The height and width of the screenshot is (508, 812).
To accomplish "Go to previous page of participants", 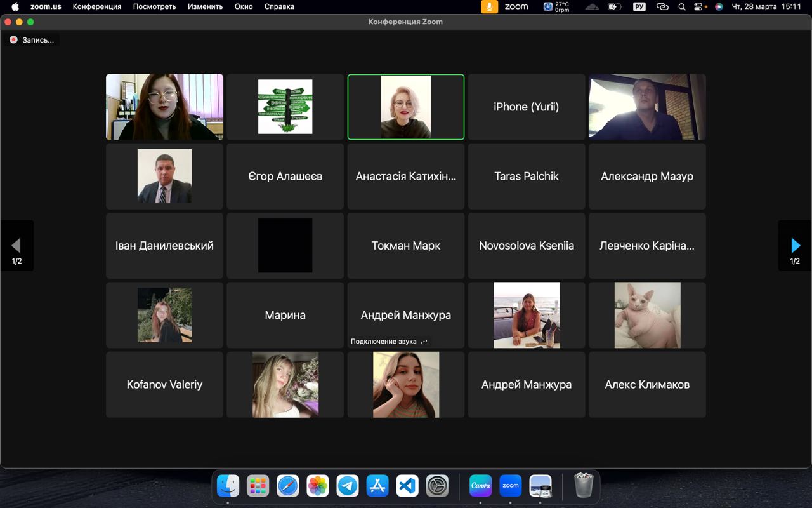I will pyautogui.click(x=16, y=246).
